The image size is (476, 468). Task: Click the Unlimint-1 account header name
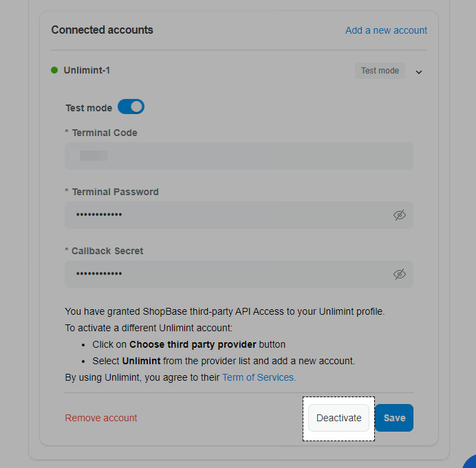coord(87,70)
